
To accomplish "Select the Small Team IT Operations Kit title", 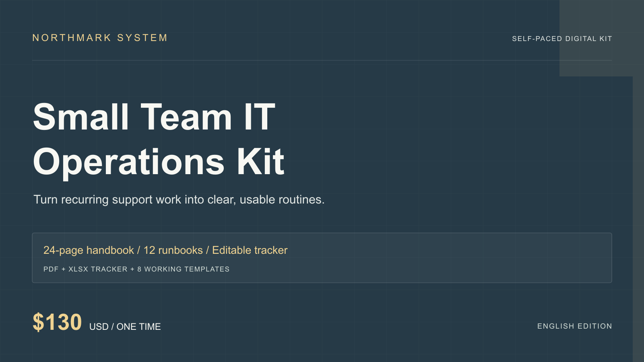I will pos(159,139).
